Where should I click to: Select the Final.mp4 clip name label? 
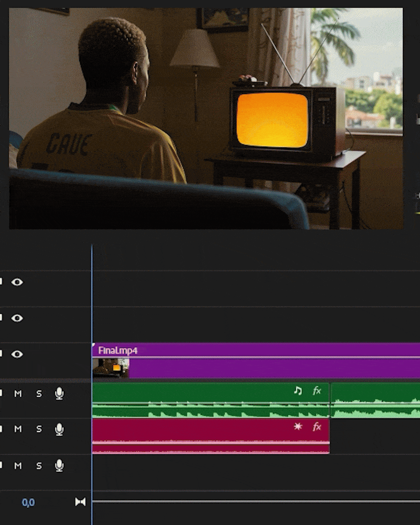point(117,350)
